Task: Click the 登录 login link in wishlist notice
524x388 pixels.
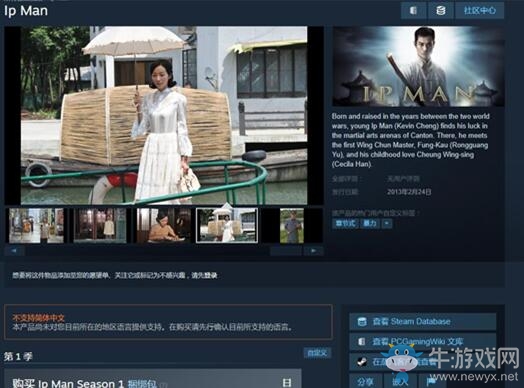Action: (210, 275)
